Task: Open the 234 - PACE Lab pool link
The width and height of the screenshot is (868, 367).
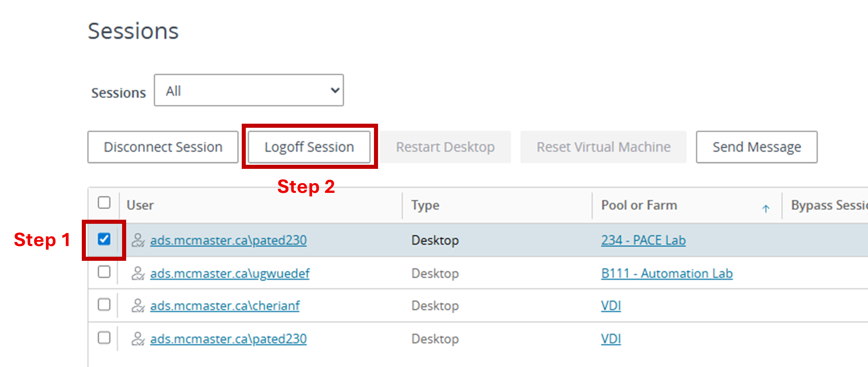Action: pos(643,240)
